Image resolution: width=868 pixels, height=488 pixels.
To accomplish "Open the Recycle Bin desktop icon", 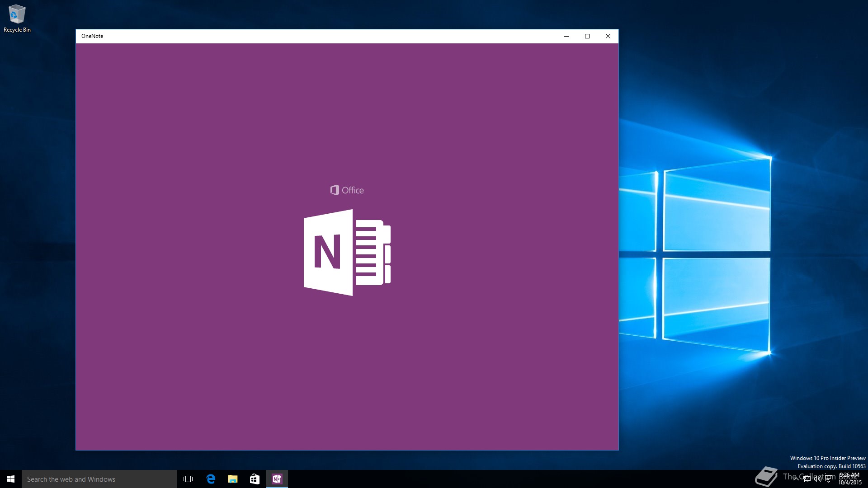I will tap(17, 19).
